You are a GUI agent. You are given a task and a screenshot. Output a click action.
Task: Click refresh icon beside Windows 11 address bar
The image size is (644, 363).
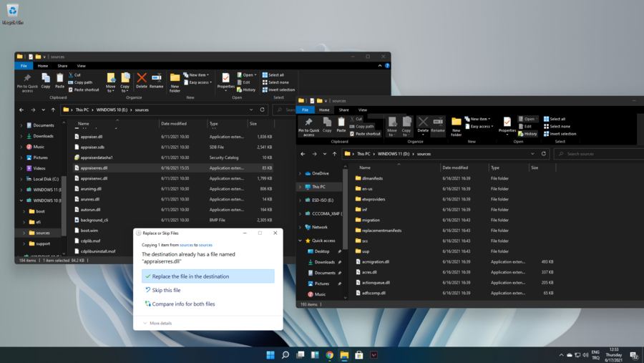click(544, 154)
